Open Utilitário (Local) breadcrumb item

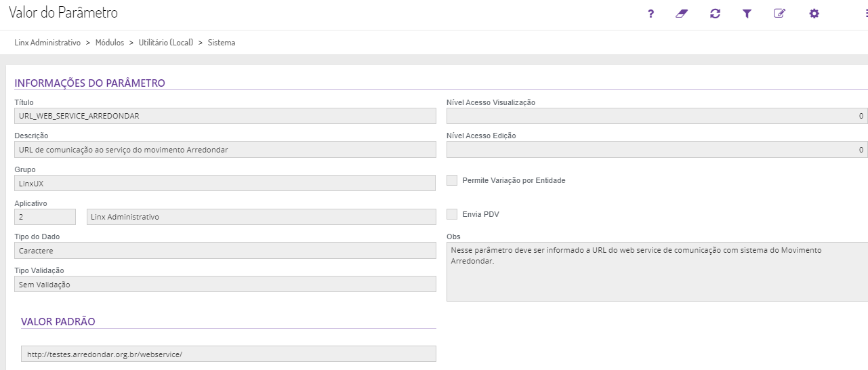click(x=166, y=43)
